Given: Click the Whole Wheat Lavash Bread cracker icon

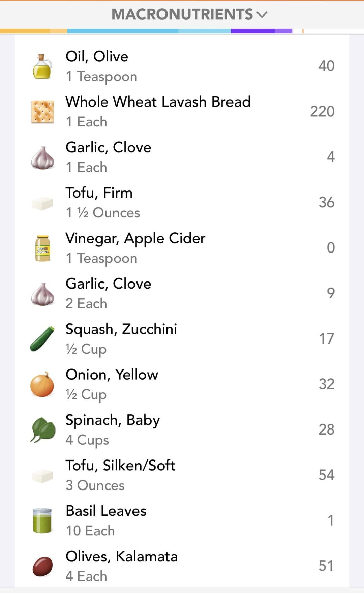Looking at the screenshot, I should [x=42, y=112].
